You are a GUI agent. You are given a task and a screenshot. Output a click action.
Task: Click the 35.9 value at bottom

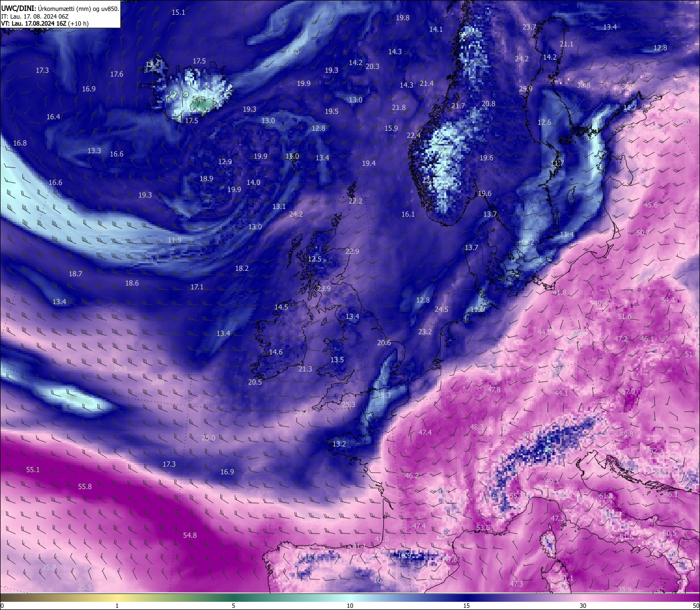[x=625, y=589]
